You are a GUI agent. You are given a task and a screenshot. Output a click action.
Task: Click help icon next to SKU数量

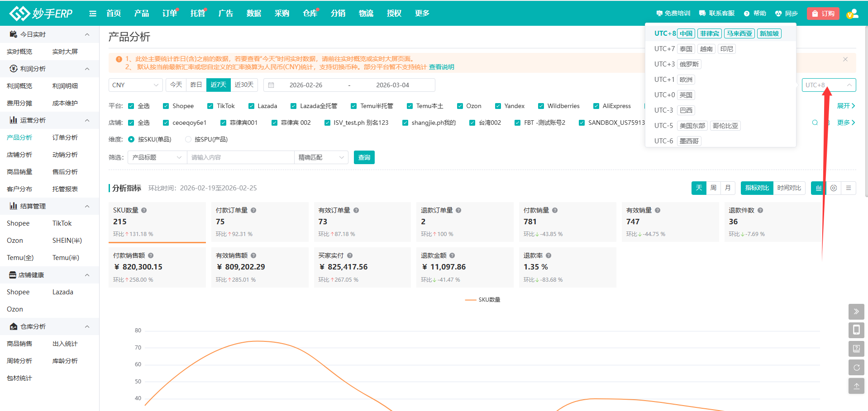[x=144, y=210]
